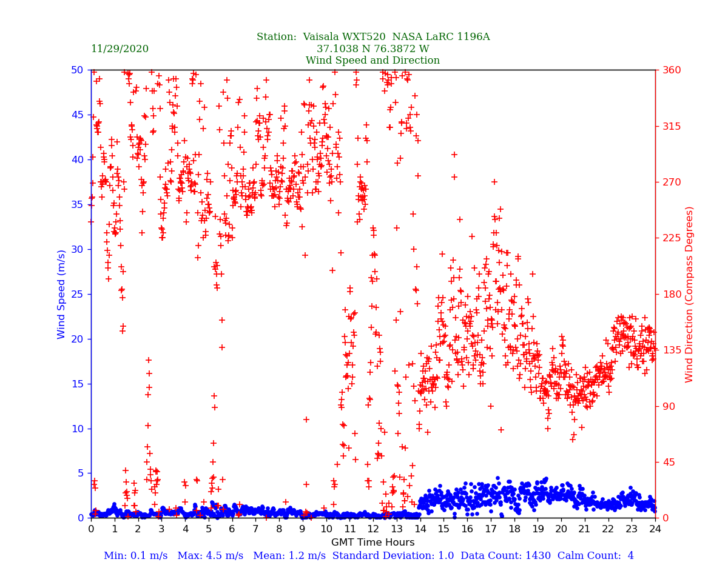Image resolution: width=728 pixels, height=582 pixels.
Task: Click the coordinates 37.1038 N 76.3872 W
Action: pyautogui.click(x=372, y=49)
